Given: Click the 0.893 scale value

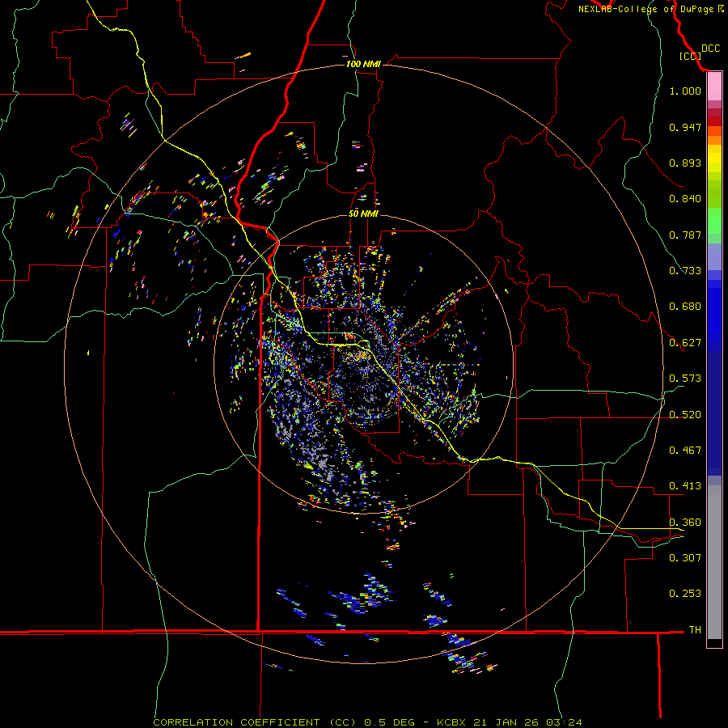Looking at the screenshot, I should [x=685, y=163].
